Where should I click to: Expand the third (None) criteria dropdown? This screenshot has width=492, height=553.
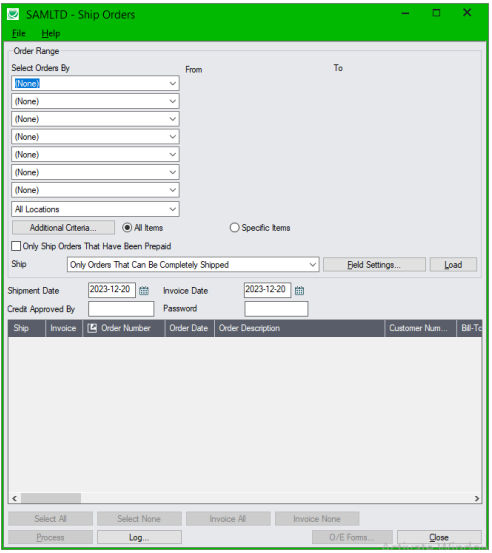[172, 119]
